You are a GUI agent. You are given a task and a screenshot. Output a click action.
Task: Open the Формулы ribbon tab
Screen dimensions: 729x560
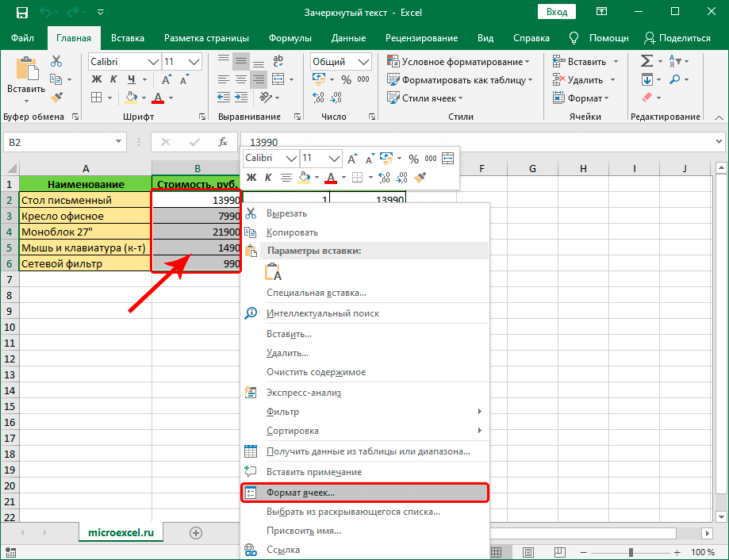(x=290, y=38)
